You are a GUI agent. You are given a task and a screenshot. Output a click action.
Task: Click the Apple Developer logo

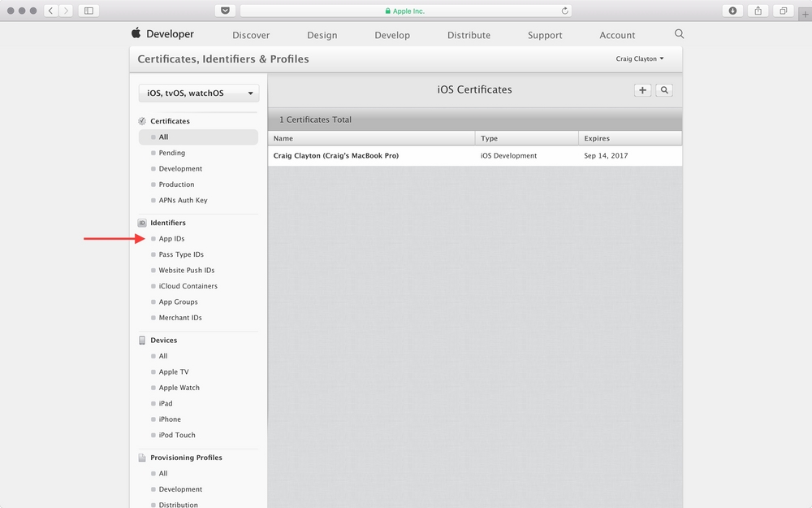pos(136,33)
